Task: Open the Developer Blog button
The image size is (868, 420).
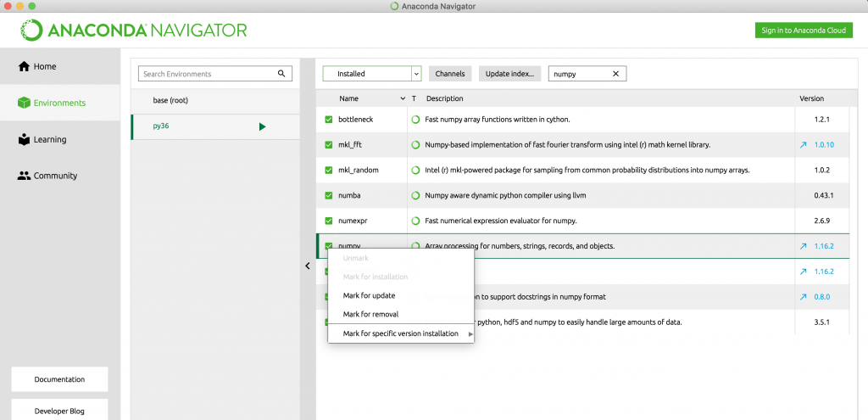Action: point(60,412)
